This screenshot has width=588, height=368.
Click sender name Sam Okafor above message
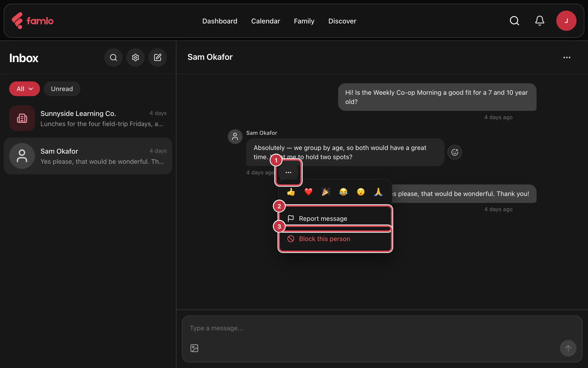(262, 133)
